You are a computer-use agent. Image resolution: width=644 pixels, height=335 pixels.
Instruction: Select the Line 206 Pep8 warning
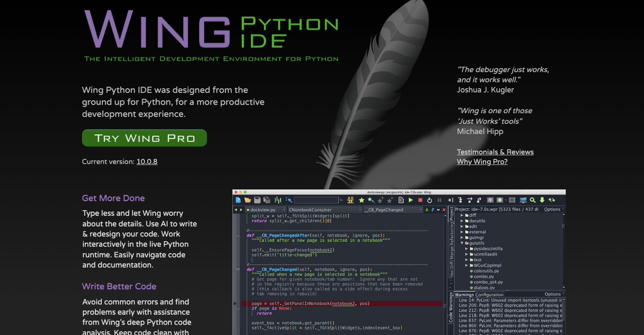[x=510, y=305]
